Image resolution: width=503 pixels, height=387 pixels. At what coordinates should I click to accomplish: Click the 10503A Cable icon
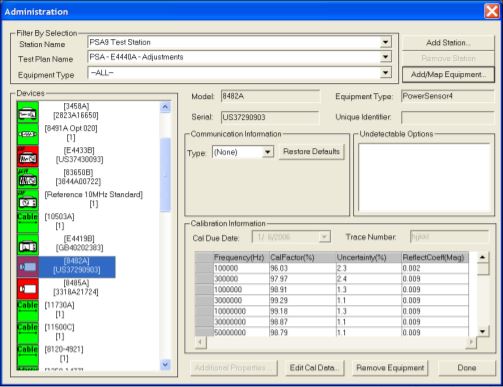tap(28, 222)
